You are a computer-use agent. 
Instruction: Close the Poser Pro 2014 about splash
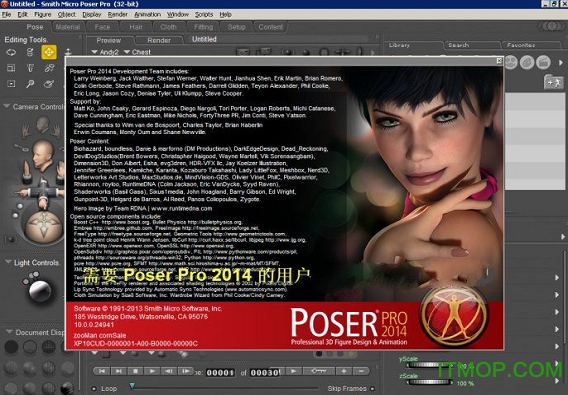coord(499,61)
